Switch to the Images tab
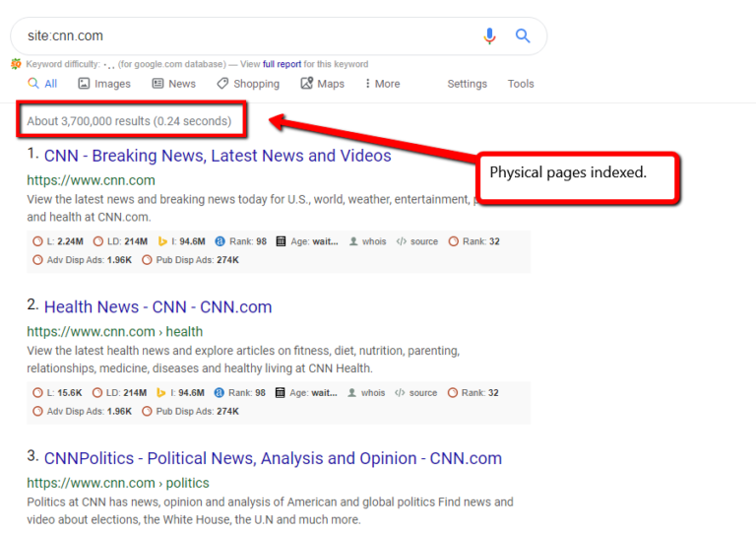 [x=104, y=84]
